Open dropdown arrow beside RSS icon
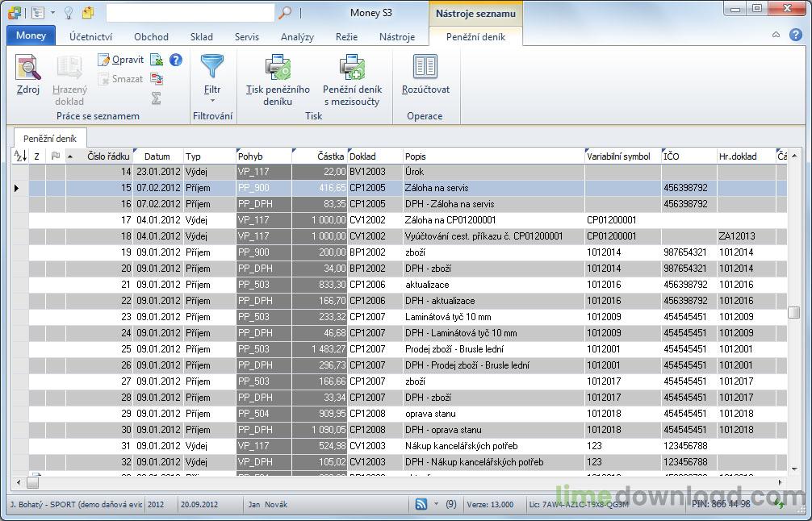 437,504
